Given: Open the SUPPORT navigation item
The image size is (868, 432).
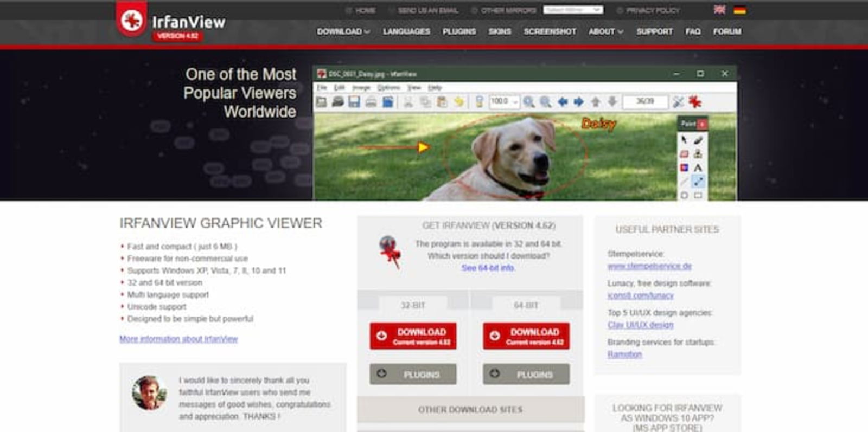Looking at the screenshot, I should 654,31.
